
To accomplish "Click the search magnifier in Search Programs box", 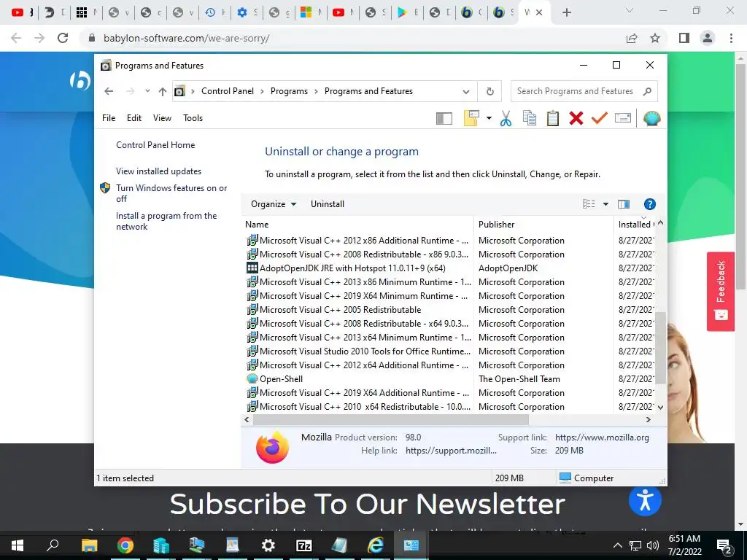I will [x=647, y=91].
